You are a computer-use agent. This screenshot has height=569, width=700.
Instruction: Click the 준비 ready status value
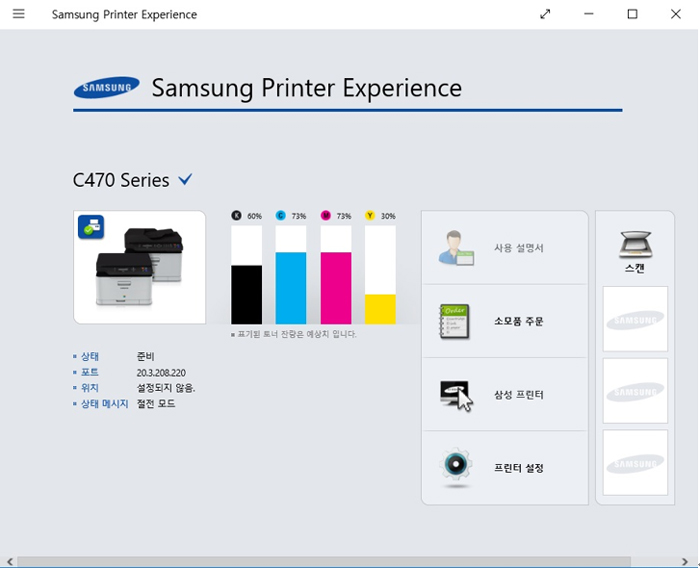tap(146, 356)
